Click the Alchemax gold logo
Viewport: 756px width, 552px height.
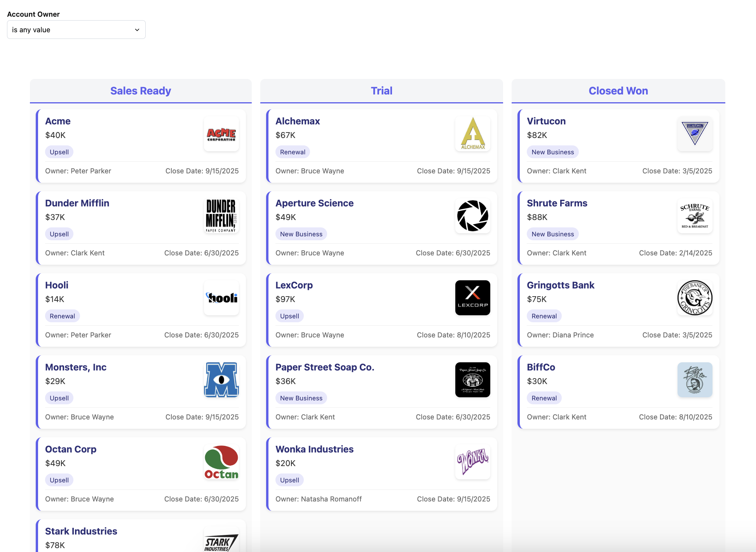tap(472, 134)
